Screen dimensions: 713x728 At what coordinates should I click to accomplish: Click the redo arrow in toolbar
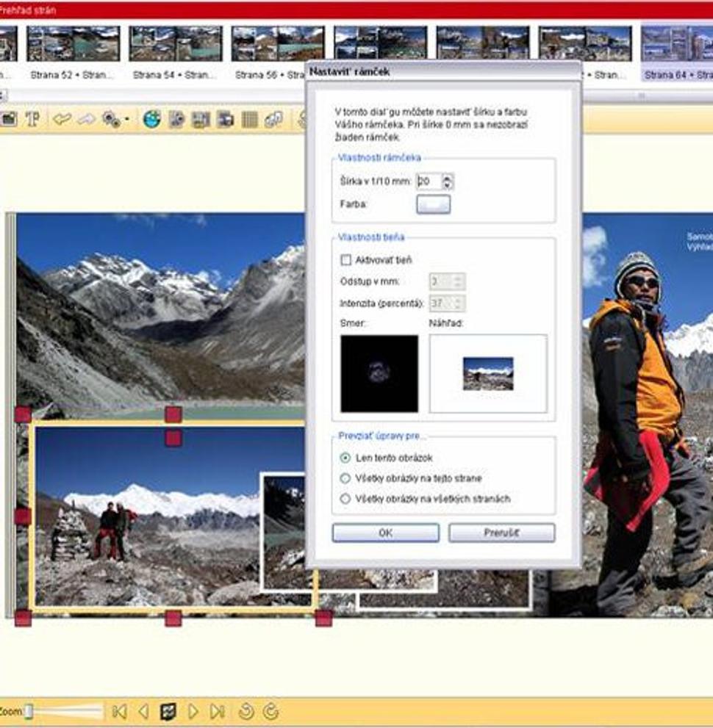point(87,119)
